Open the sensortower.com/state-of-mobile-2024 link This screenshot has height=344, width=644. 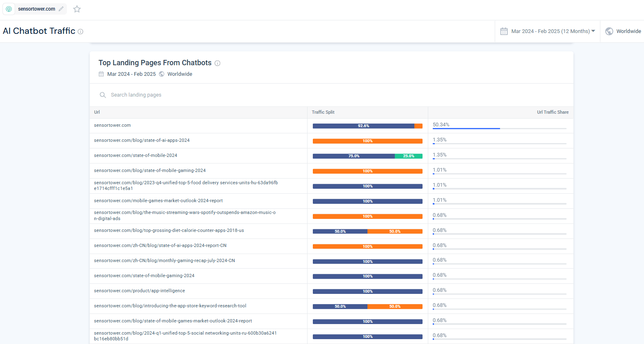(x=135, y=155)
